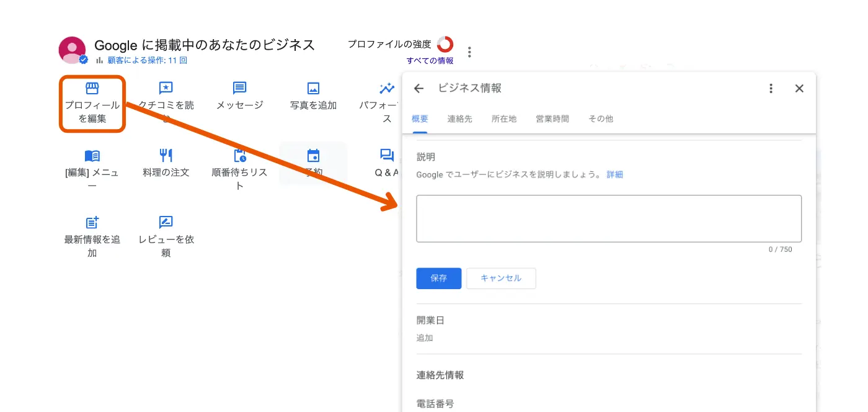Open the three-dot menu beside プロファイルの強度
868x412 pixels.
[469, 52]
